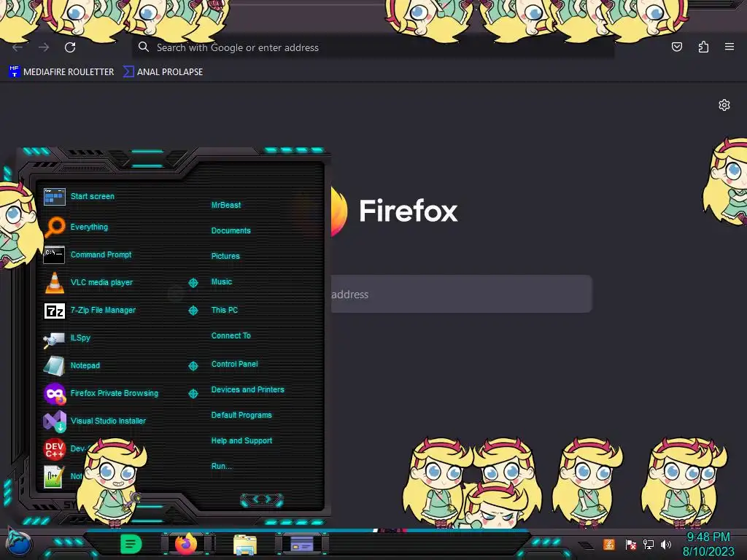This screenshot has width=747, height=560.
Task: Click the Start orb button
Action: pos(18,543)
